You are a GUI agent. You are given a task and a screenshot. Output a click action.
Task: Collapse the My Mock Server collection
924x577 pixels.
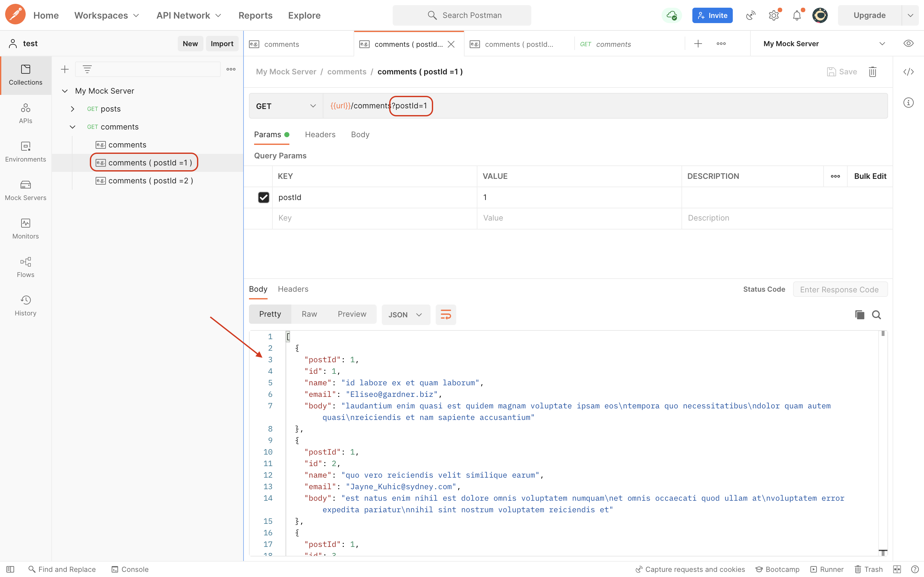tap(65, 91)
